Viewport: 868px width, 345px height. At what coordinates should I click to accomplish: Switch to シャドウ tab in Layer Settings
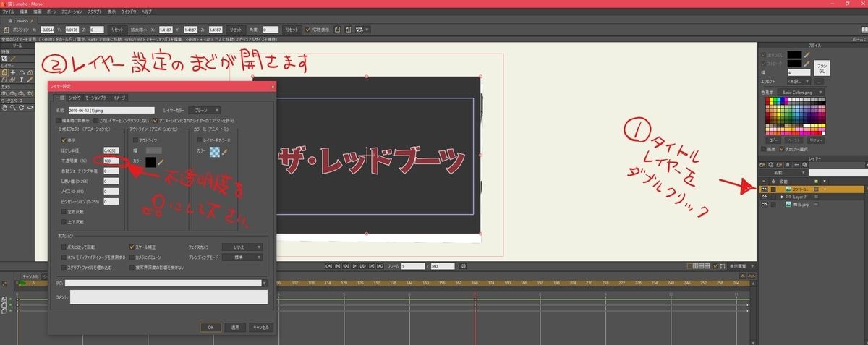[x=75, y=98]
